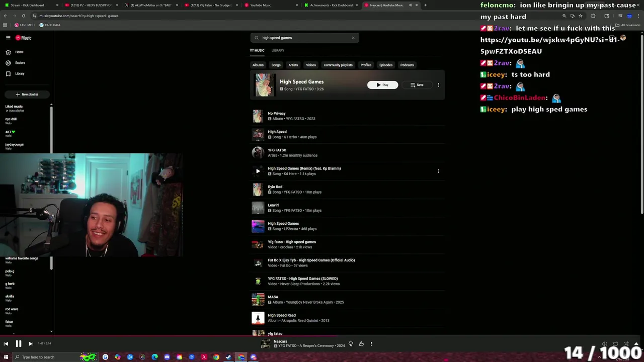Open the High Speed Reed album result
This screenshot has height=362, width=644.
tap(347, 318)
